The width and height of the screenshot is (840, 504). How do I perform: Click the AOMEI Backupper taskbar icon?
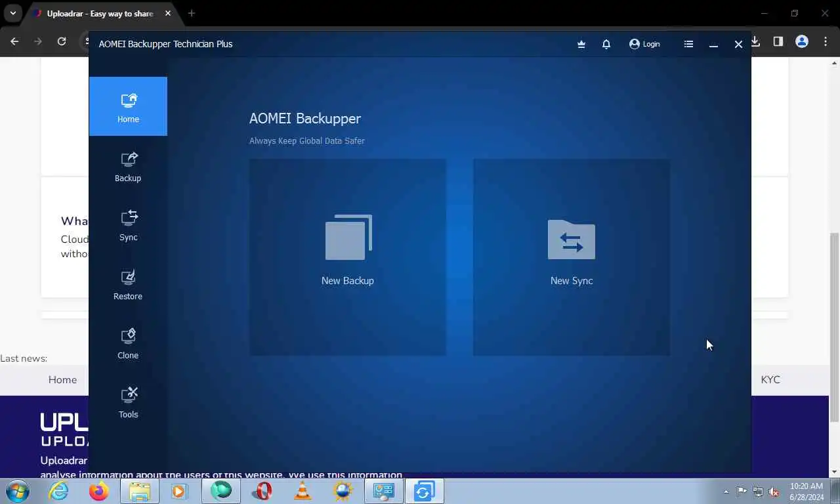coord(424,491)
